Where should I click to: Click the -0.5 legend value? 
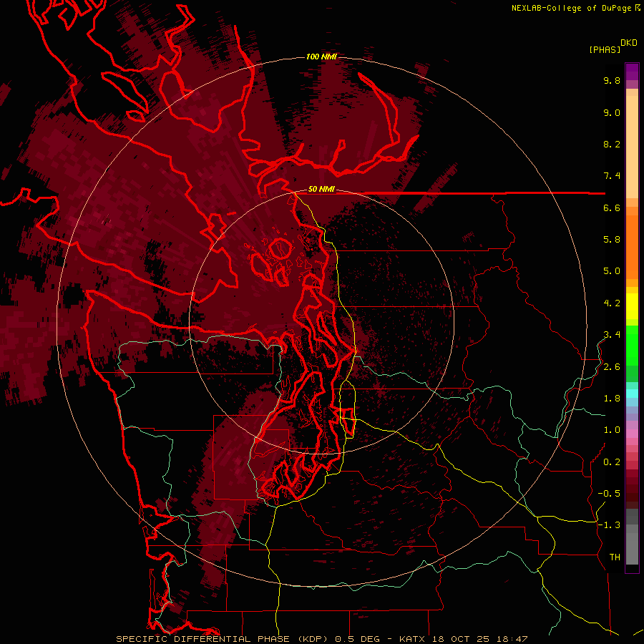pos(609,493)
